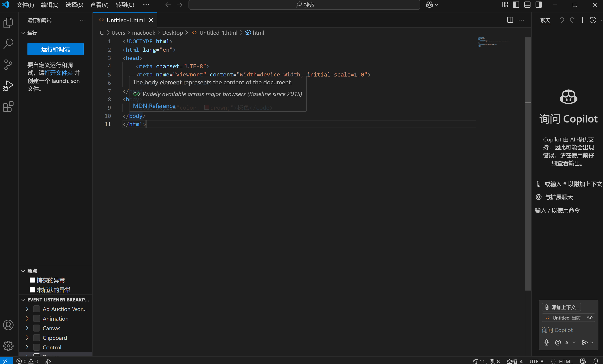603x364 pixels.
Task: Open the Extensions view icon
Action: pos(8,107)
